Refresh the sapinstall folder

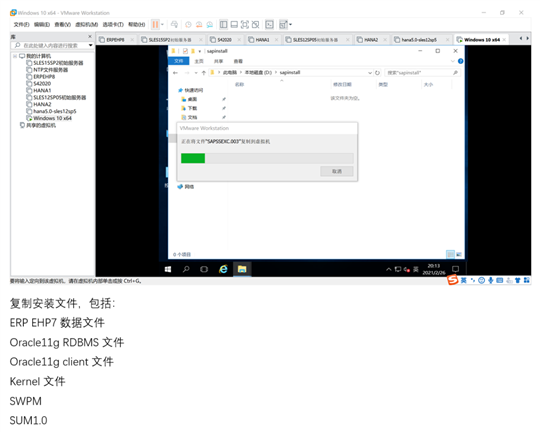(377, 73)
